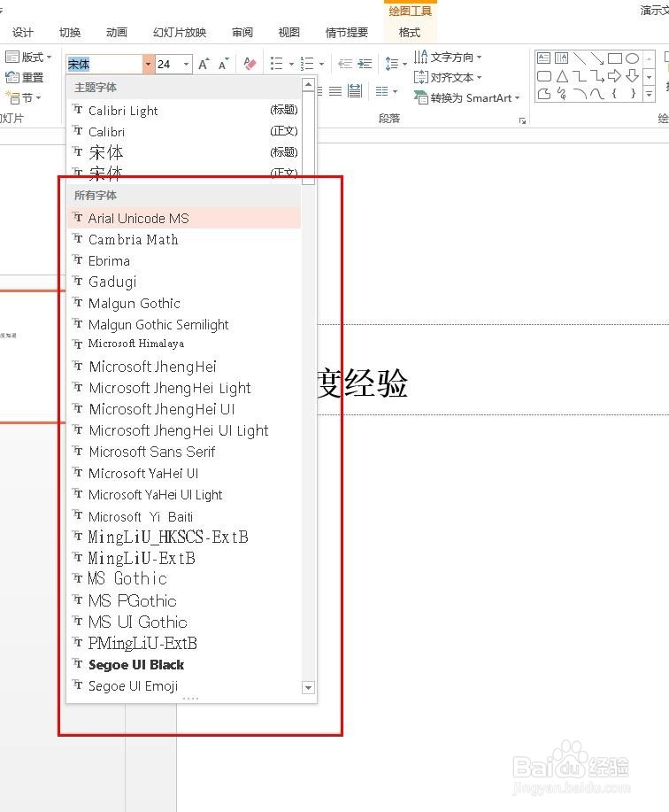
Task: Switch to the 设计 tab
Action: 22,33
